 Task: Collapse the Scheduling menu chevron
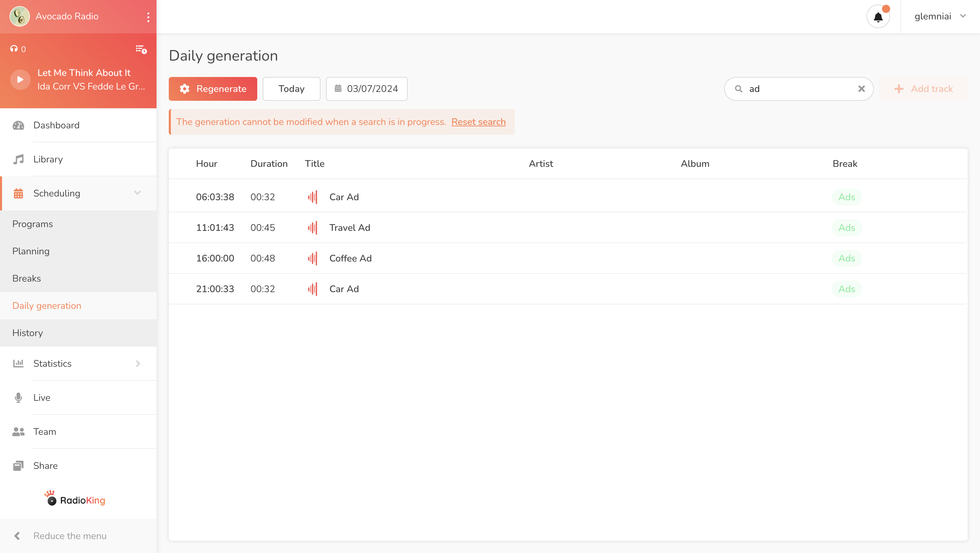tap(137, 193)
